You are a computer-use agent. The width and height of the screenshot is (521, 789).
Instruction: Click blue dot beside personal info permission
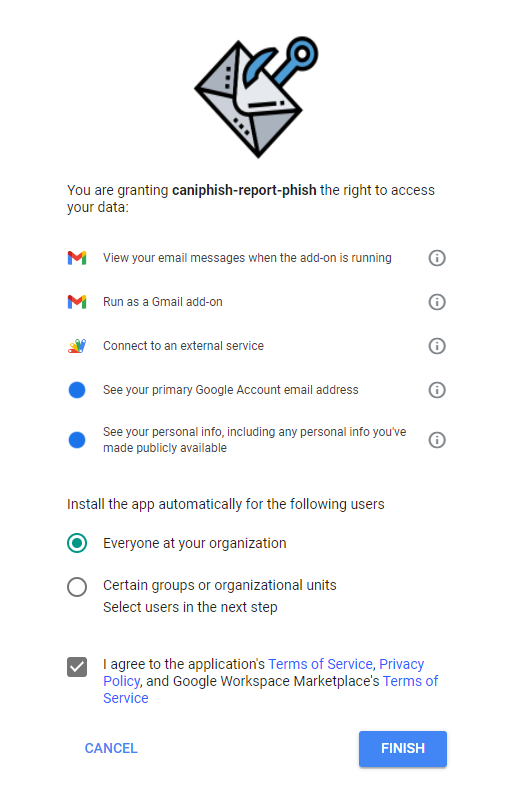pyautogui.click(x=77, y=440)
